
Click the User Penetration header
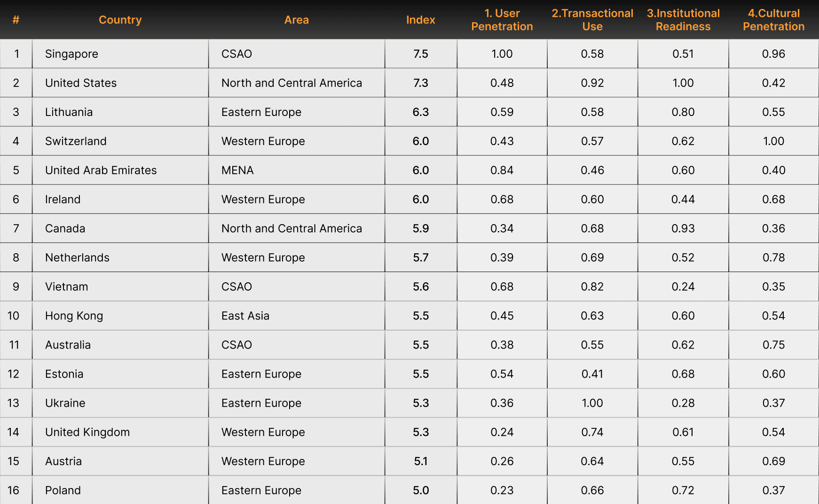pyautogui.click(x=502, y=20)
